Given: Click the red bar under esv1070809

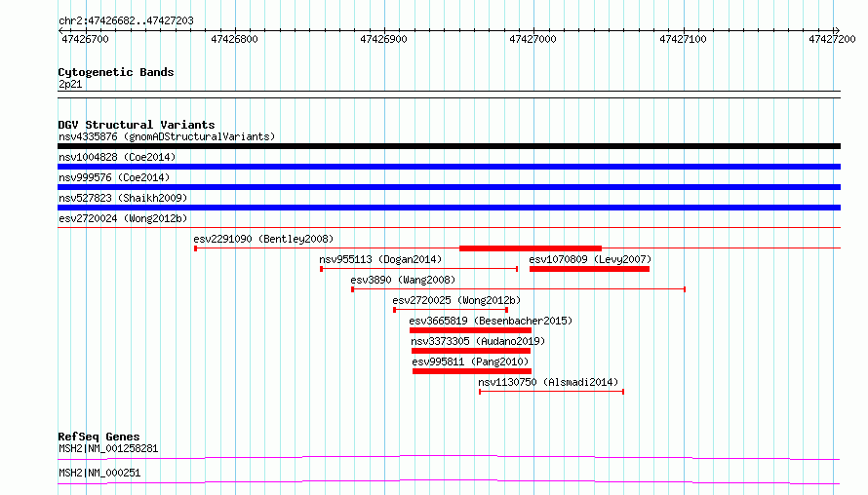Looking at the screenshot, I should [589, 269].
